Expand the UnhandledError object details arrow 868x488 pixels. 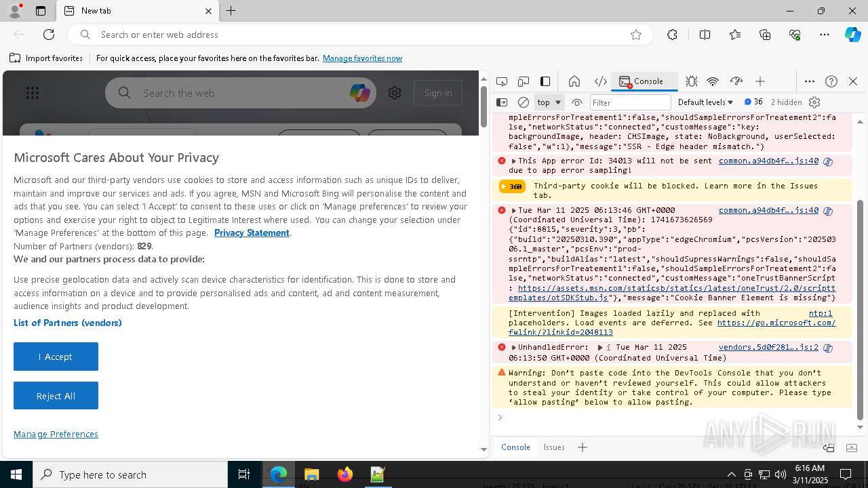(x=600, y=348)
